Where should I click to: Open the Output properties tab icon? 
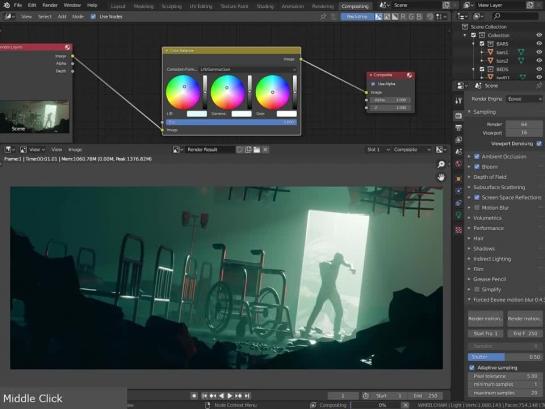(459, 128)
